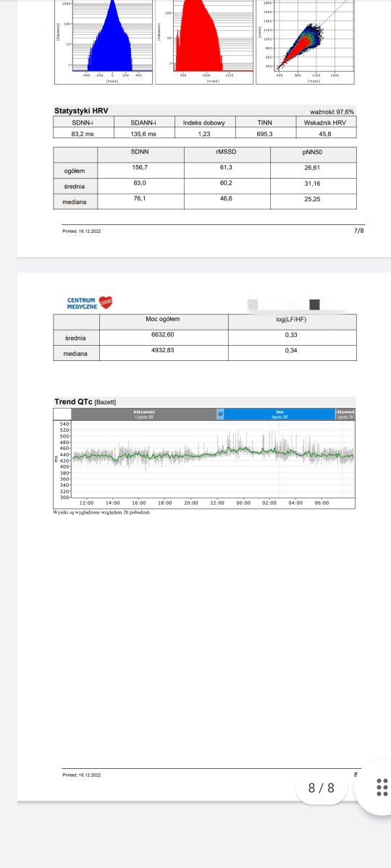
Task: Click pNN50 mediana value 25,25
Action: [313, 199]
